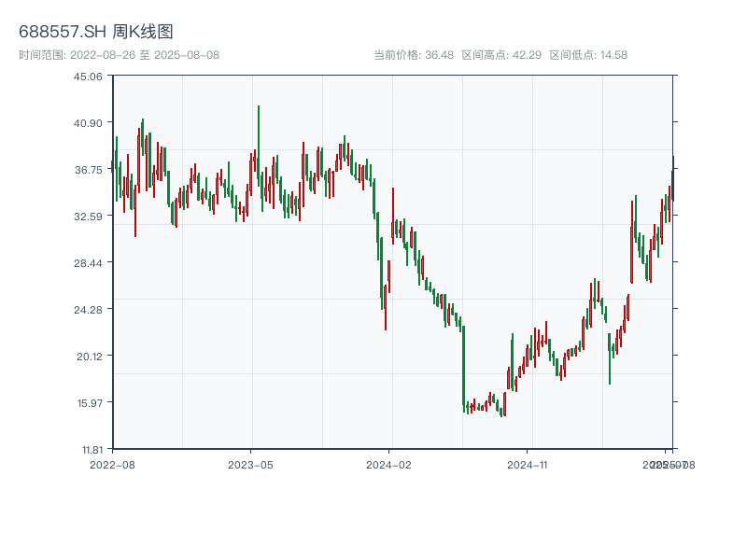Click the 2024-02 x-axis label
This screenshot has height=560, width=747.
pos(388,465)
